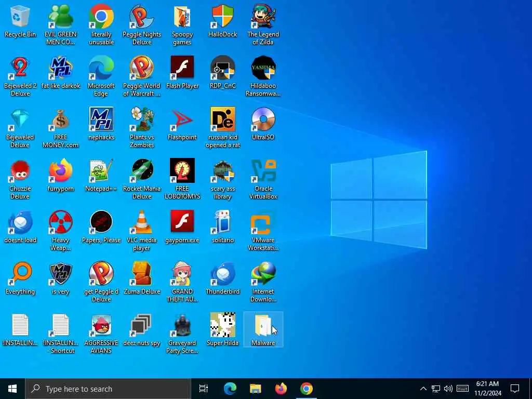Select the 'doesnt load' Thunderbird icon
This screenshot has height=399, width=532.
tap(20, 228)
